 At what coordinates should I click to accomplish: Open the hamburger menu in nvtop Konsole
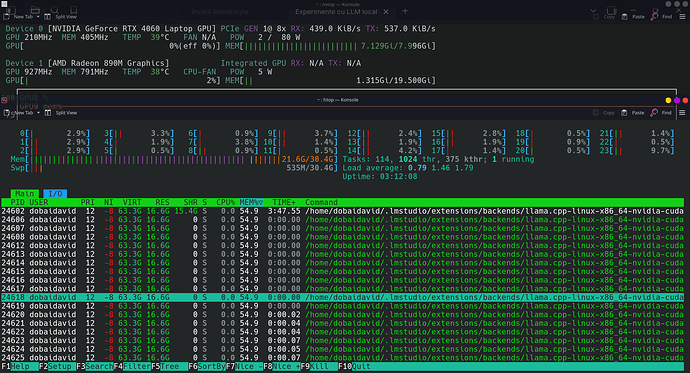pyautogui.click(x=682, y=16)
